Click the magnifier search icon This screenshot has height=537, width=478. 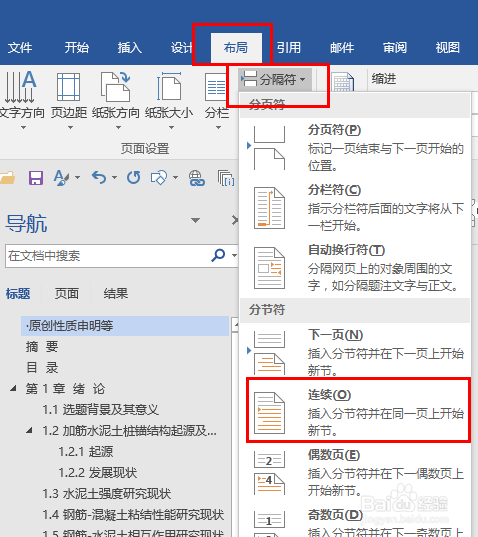pos(218,255)
